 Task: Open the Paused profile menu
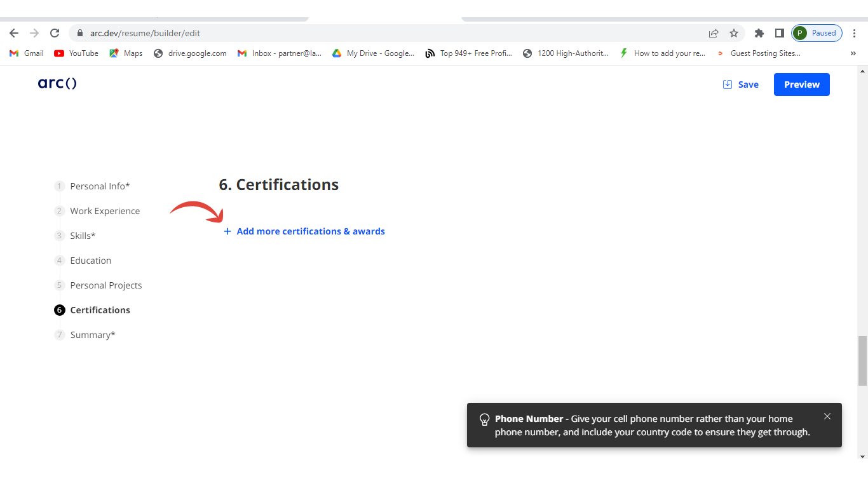pyautogui.click(x=817, y=33)
